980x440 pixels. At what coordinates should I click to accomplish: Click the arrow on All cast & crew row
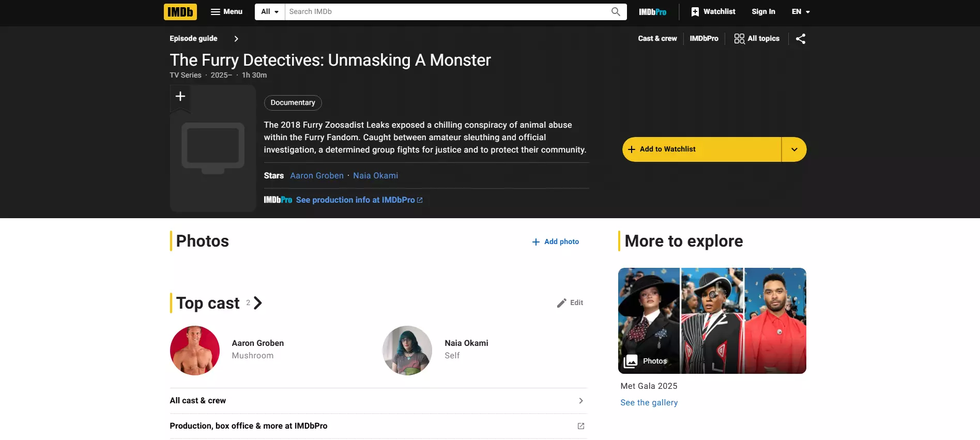[x=581, y=401]
